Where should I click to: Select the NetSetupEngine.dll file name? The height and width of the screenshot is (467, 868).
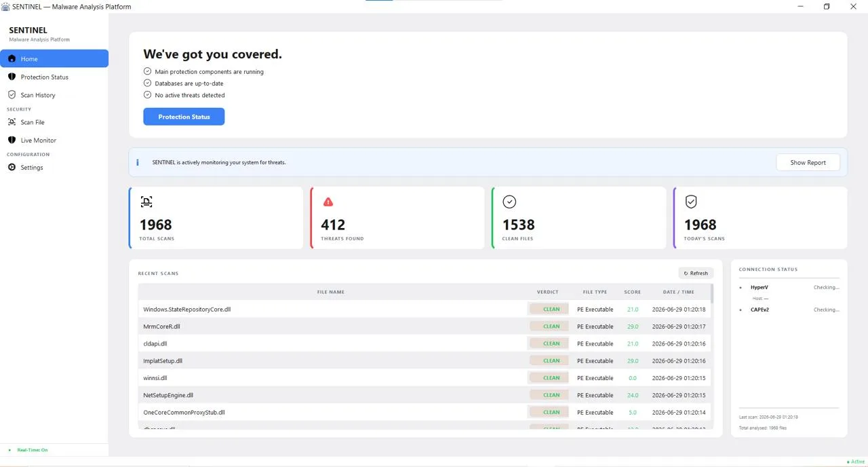coord(168,395)
